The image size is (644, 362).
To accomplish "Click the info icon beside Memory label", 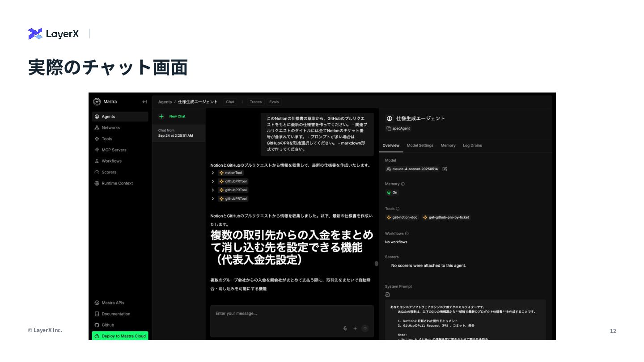I will click(403, 184).
